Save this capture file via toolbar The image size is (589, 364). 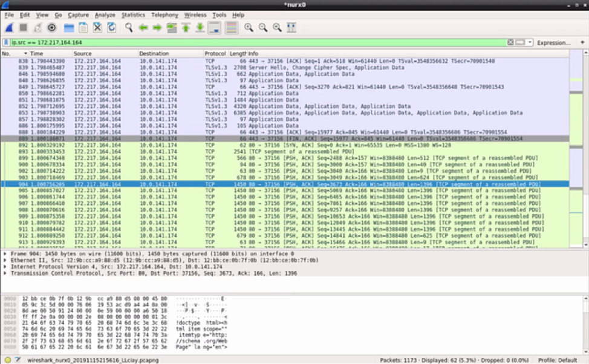pyautogui.click(x=83, y=27)
